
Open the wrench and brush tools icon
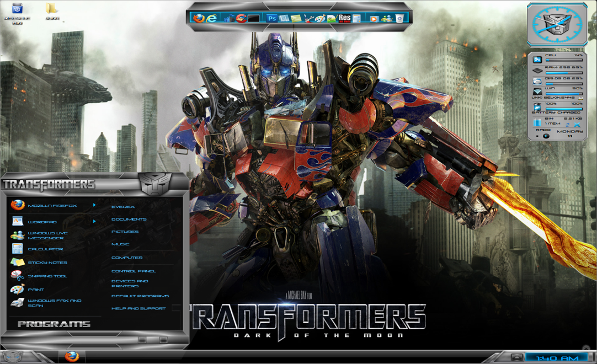310,19
